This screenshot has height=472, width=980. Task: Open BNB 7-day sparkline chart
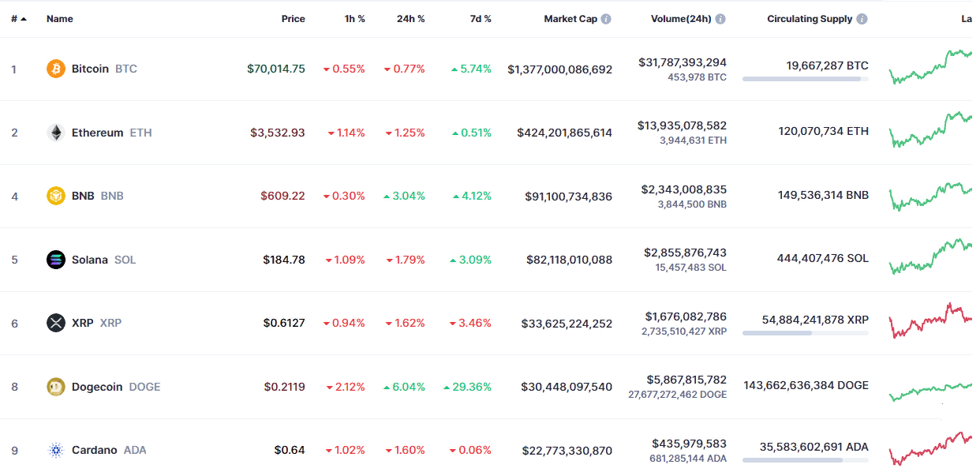click(x=930, y=197)
